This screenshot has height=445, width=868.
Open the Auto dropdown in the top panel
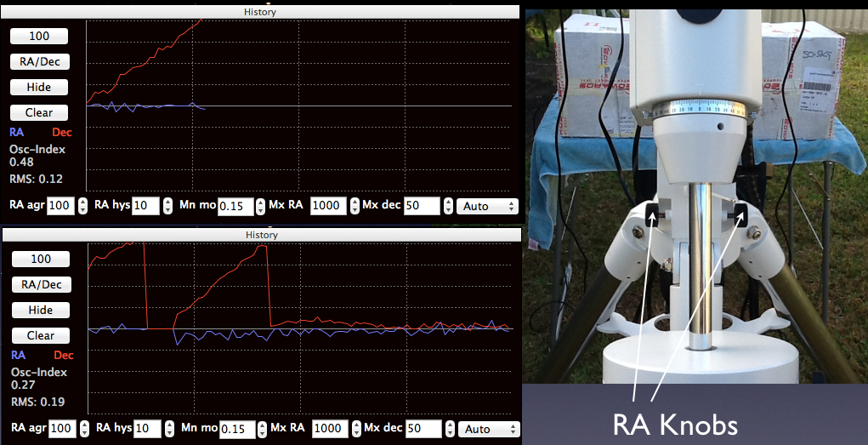coord(487,206)
